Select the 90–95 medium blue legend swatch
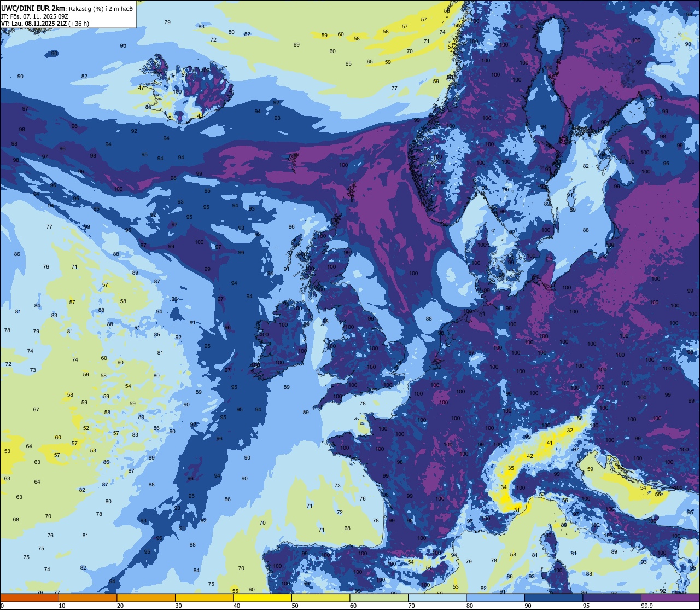This screenshot has width=700, height=610. [x=553, y=597]
